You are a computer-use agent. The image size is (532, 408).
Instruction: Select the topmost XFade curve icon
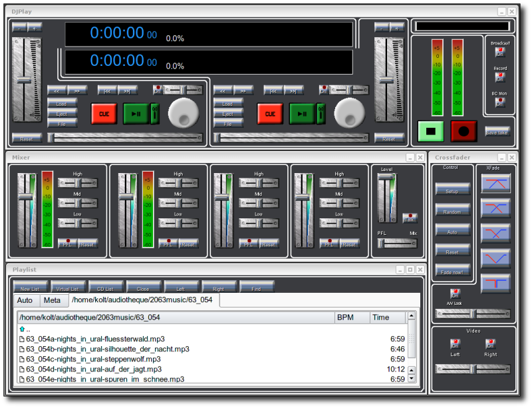495,184
